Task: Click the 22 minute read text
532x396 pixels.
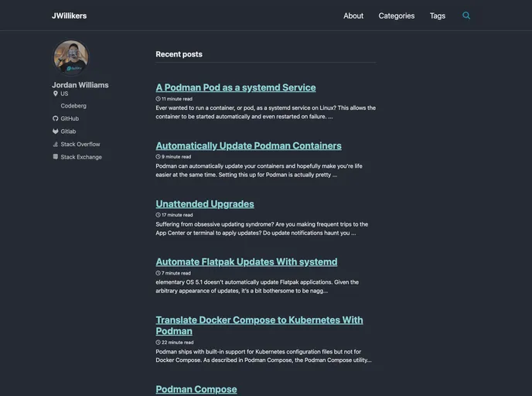Action: click(177, 343)
